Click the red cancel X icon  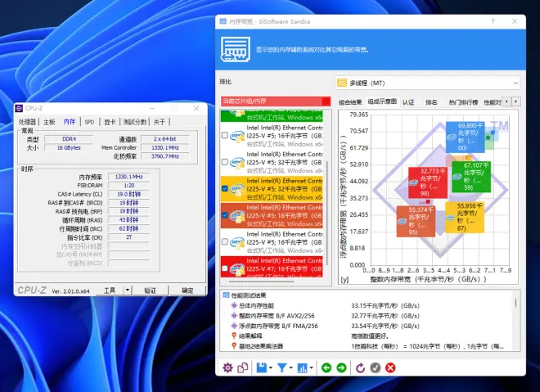[x=390, y=367]
